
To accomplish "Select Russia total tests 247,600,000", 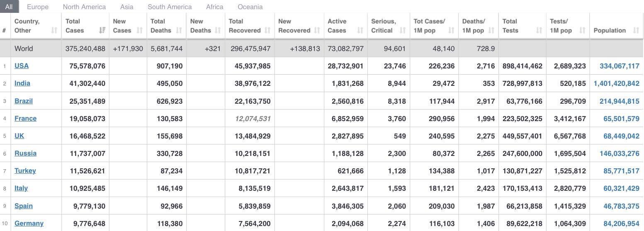I will point(522,153).
